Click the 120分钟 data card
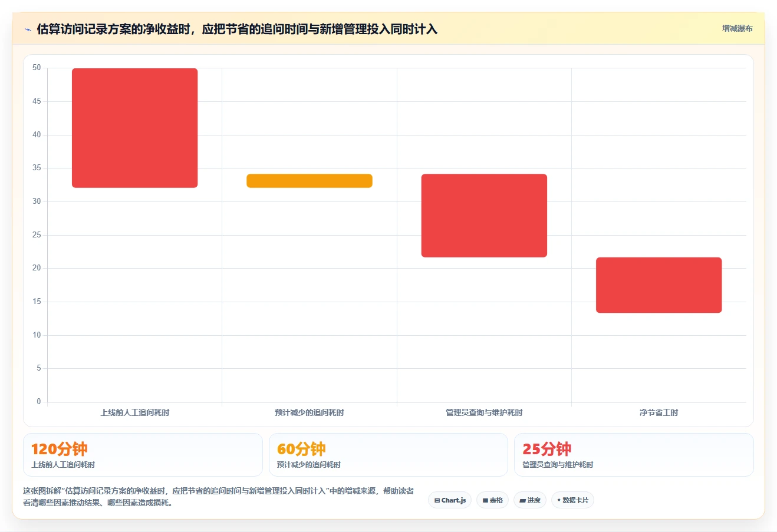This screenshot has width=777, height=532. pyautogui.click(x=143, y=455)
